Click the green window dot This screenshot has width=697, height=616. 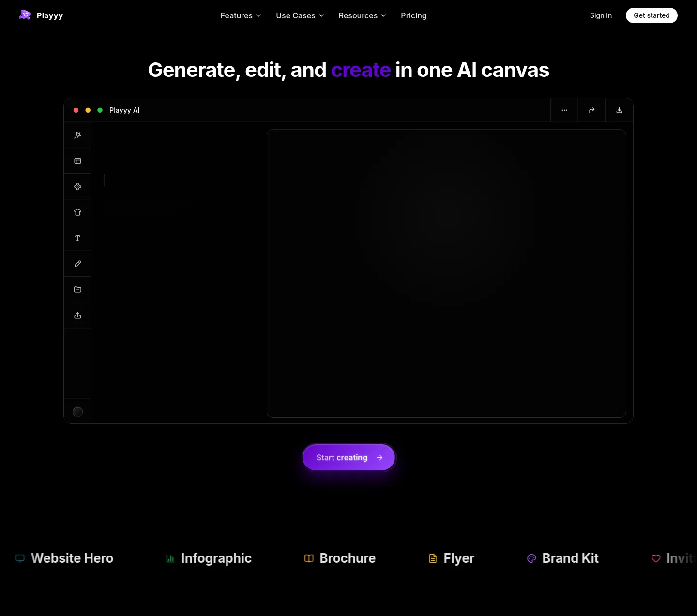point(100,110)
